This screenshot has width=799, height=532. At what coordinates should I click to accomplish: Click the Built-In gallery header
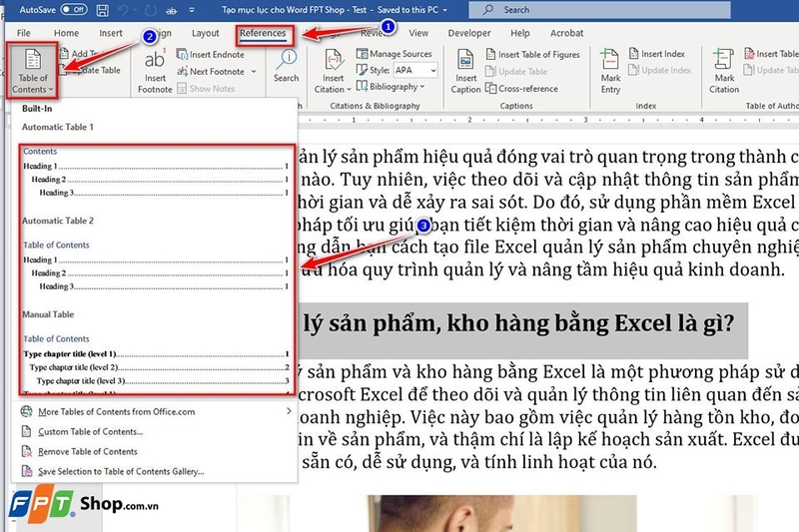point(37,109)
